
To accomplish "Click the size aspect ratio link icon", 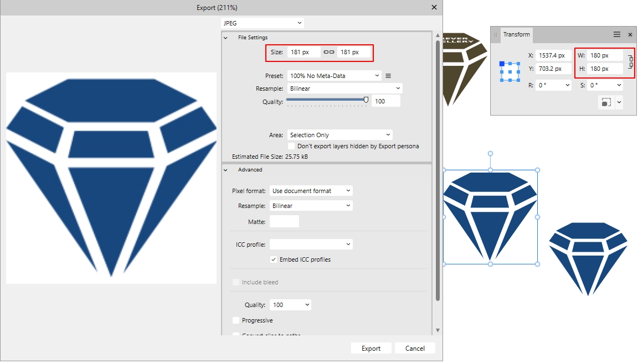I will point(328,52).
